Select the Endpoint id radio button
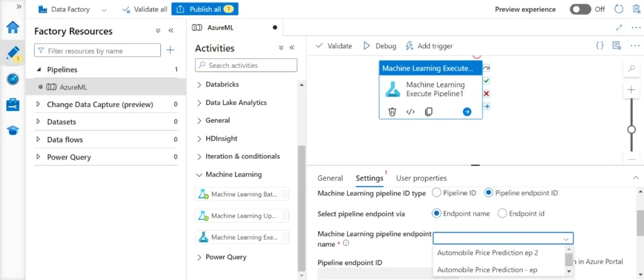Screen dimensions: 644x280 [x=502, y=213]
